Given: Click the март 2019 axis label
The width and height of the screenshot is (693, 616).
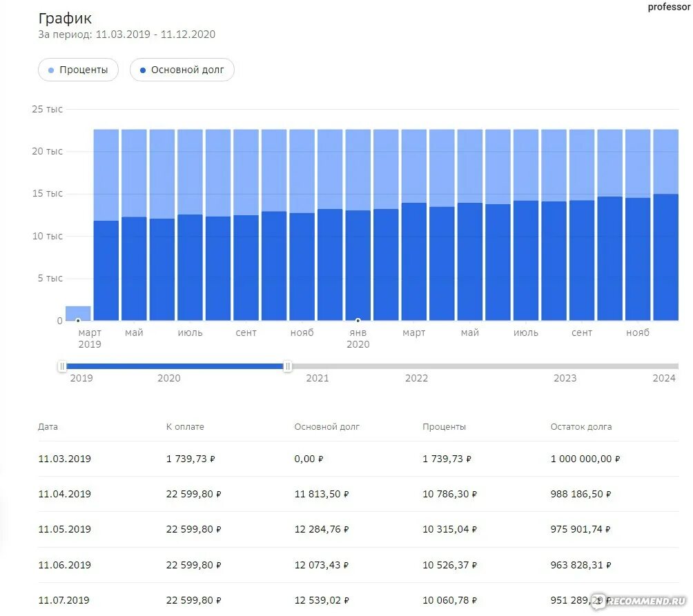Looking at the screenshot, I should (x=90, y=338).
